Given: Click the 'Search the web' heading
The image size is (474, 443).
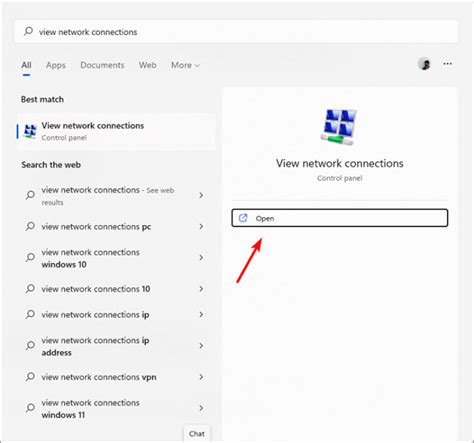Looking at the screenshot, I should pos(51,165).
